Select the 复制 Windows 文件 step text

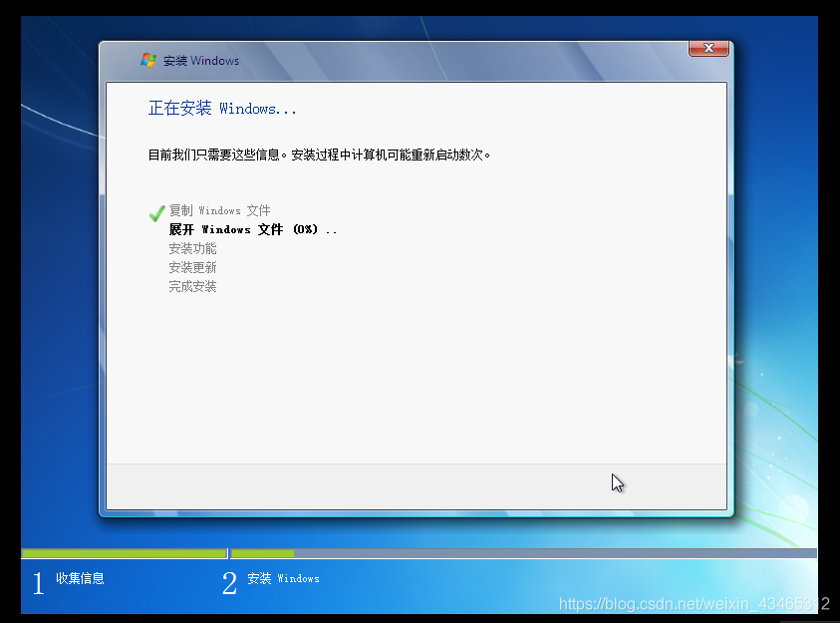tap(219, 210)
